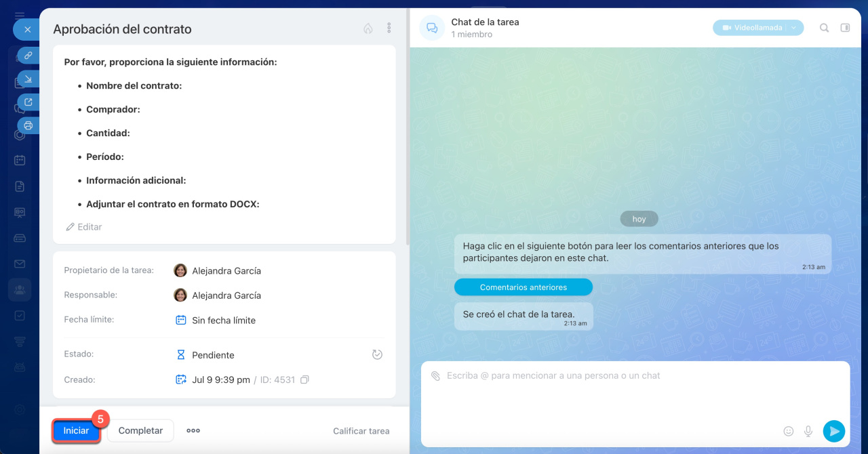Viewport: 868px width, 454px height.
Task: Click the microphone voice message icon
Action: pos(808,431)
